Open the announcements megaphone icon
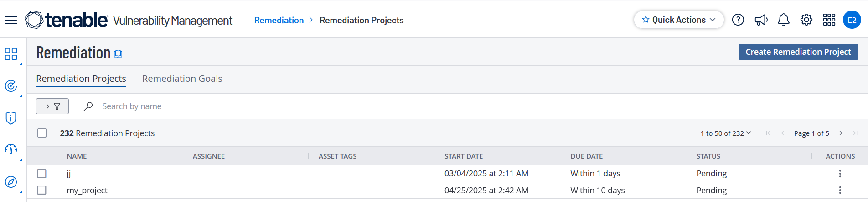 (x=761, y=20)
